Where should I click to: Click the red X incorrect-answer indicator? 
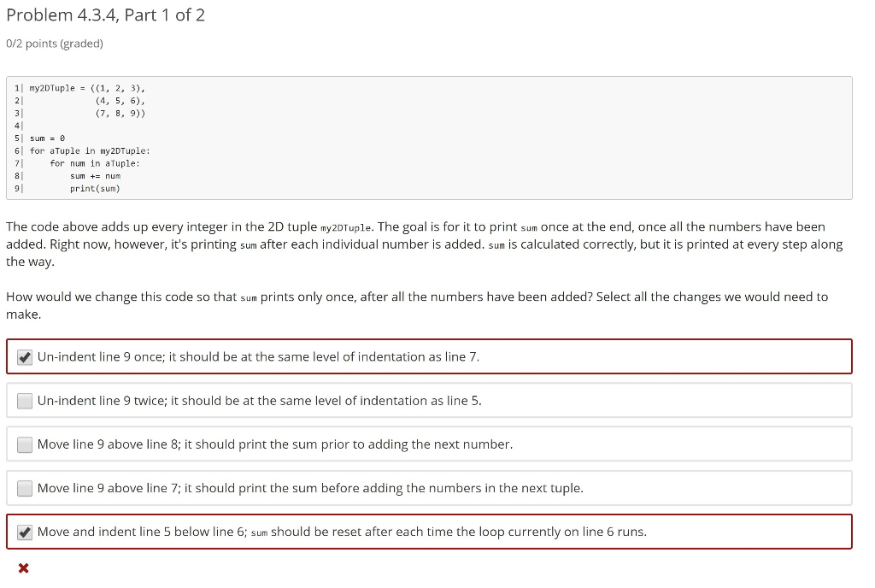[x=23, y=567]
